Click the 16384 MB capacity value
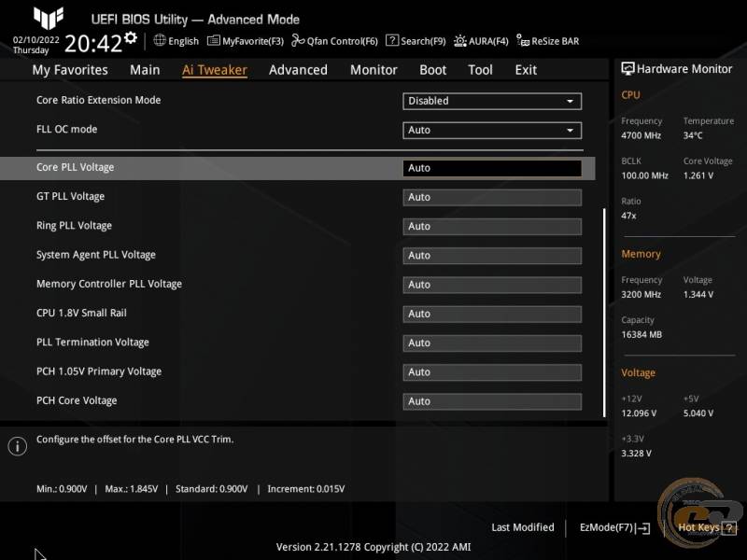Viewport: 747px width, 560px height. (x=641, y=335)
